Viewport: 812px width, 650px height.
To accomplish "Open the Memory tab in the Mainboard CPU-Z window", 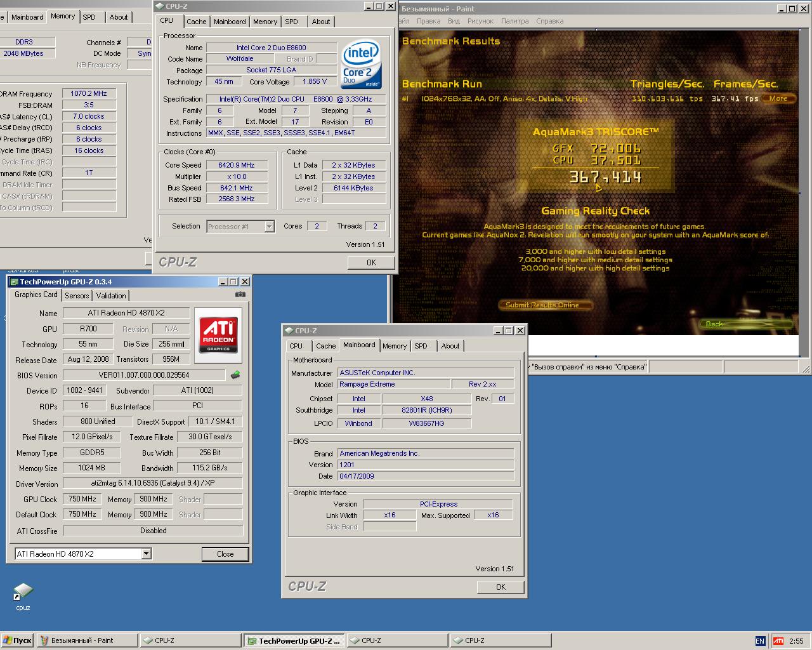I will click(x=395, y=346).
